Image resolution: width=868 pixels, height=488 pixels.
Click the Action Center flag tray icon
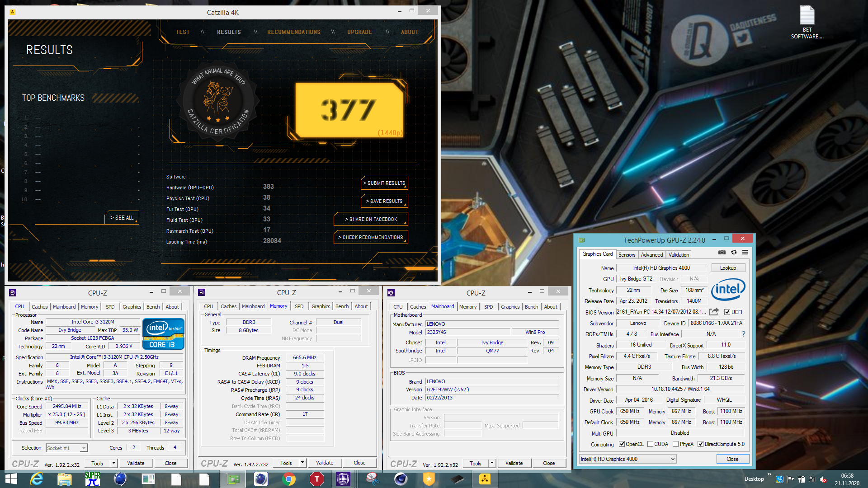790,479
